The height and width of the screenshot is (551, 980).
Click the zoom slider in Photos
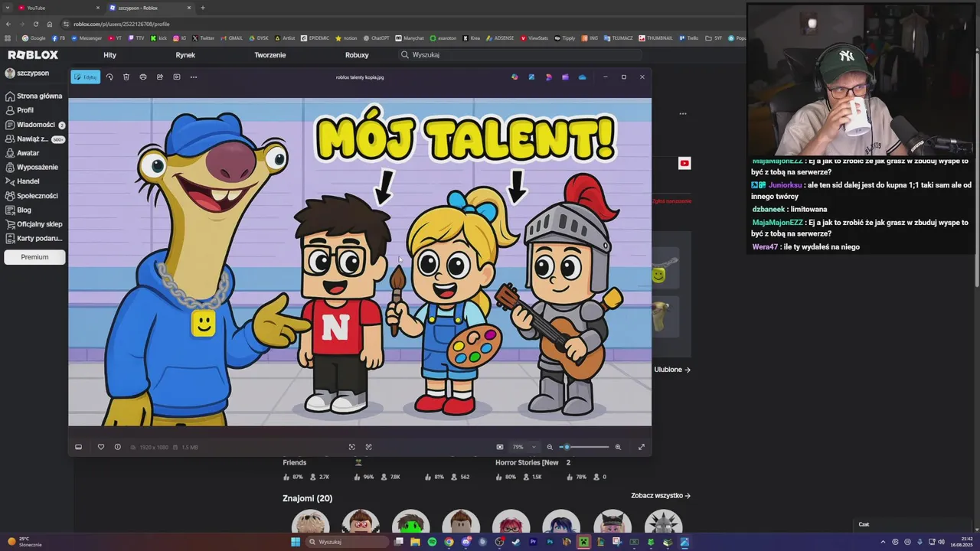[584, 447]
